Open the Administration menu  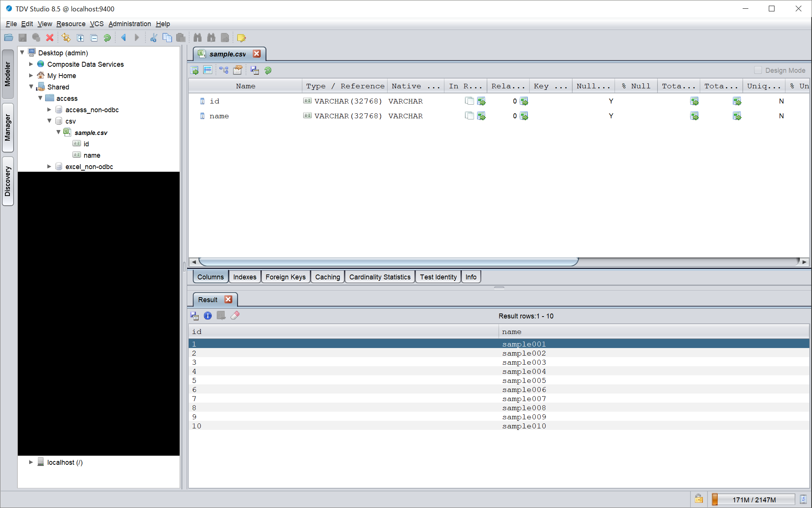click(130, 24)
